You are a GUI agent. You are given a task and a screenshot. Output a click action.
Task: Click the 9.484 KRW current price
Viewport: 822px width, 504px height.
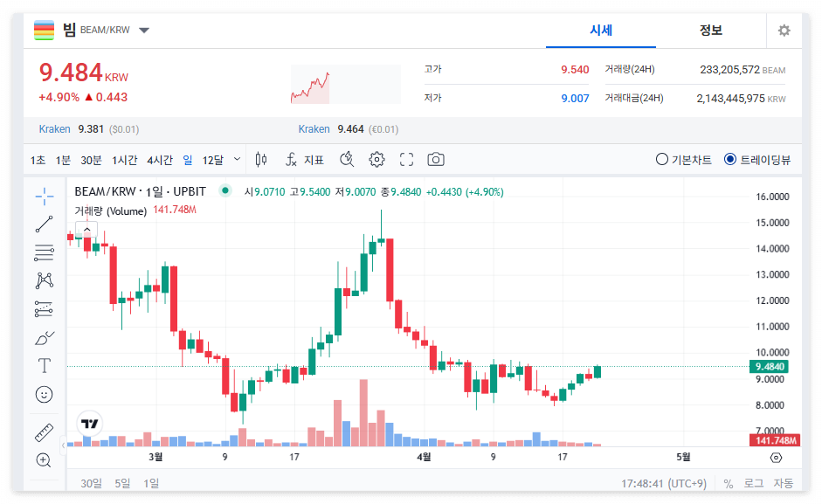pyautogui.click(x=84, y=72)
